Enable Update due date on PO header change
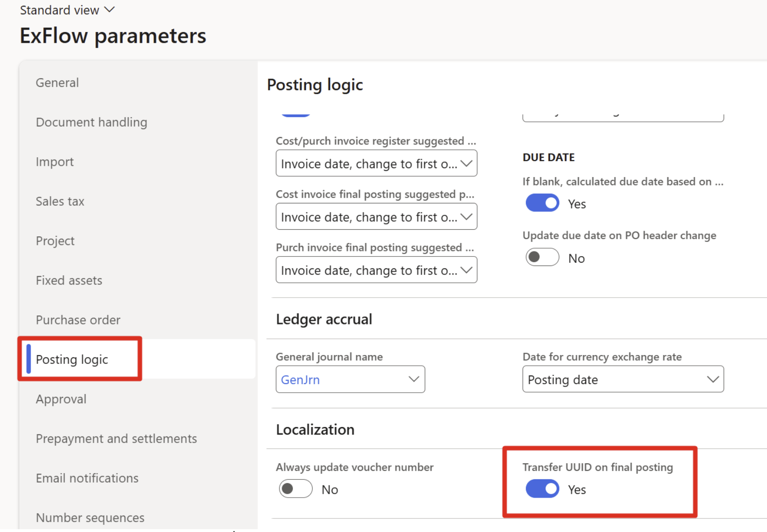The width and height of the screenshot is (767, 532). (542, 258)
